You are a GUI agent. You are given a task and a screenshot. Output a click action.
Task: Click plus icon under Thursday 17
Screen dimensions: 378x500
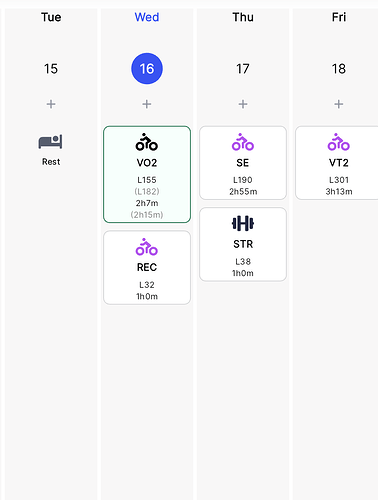point(243,104)
